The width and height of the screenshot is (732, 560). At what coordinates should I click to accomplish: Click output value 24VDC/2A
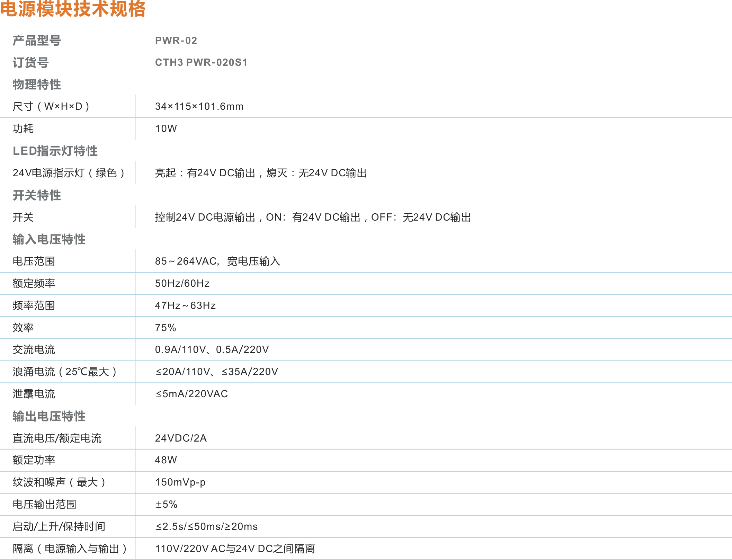point(181,438)
